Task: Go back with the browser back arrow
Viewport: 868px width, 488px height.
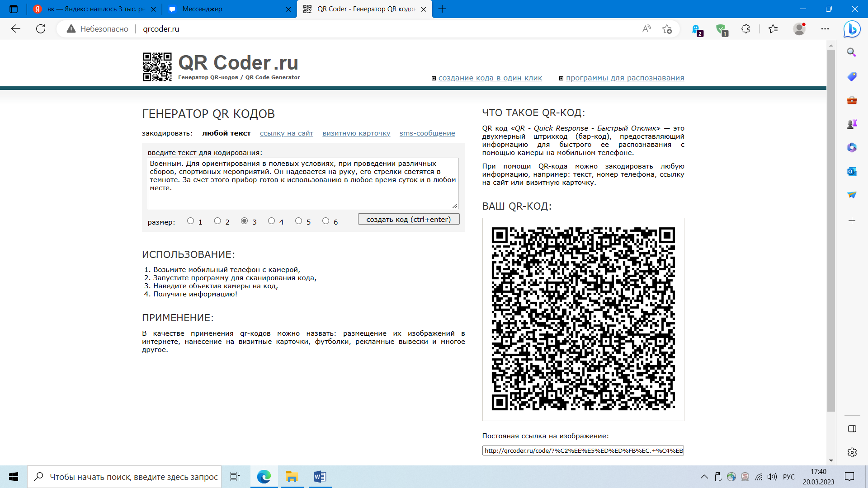Action: coord(16,29)
